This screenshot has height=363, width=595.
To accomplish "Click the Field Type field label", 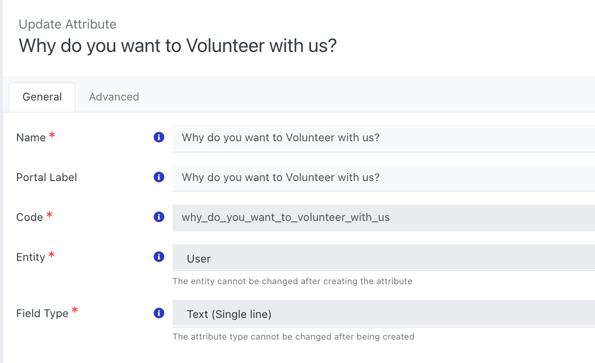I will click(x=42, y=313).
